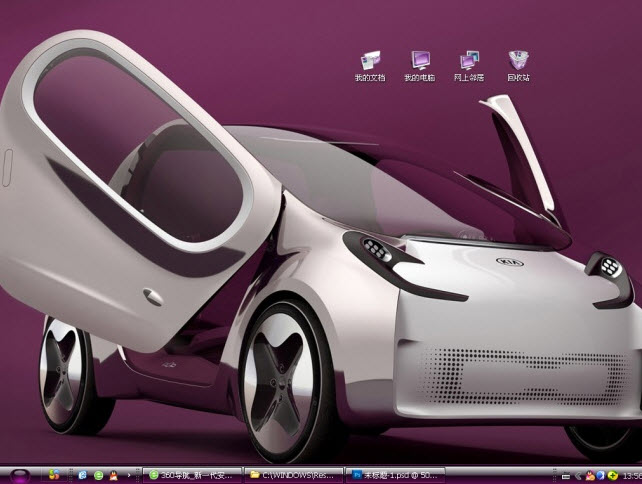Click the orange system tray icon

590,474
